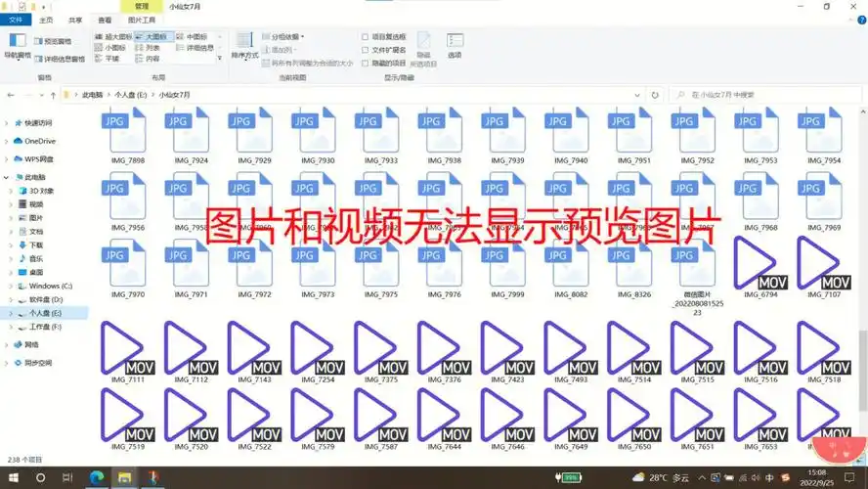
Task: Select file IMG_7898 JPG
Action: pos(128,137)
